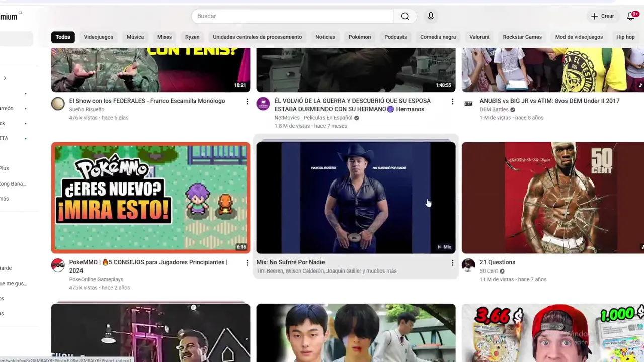Select the Música filter chip
644x362 pixels.
point(135,37)
